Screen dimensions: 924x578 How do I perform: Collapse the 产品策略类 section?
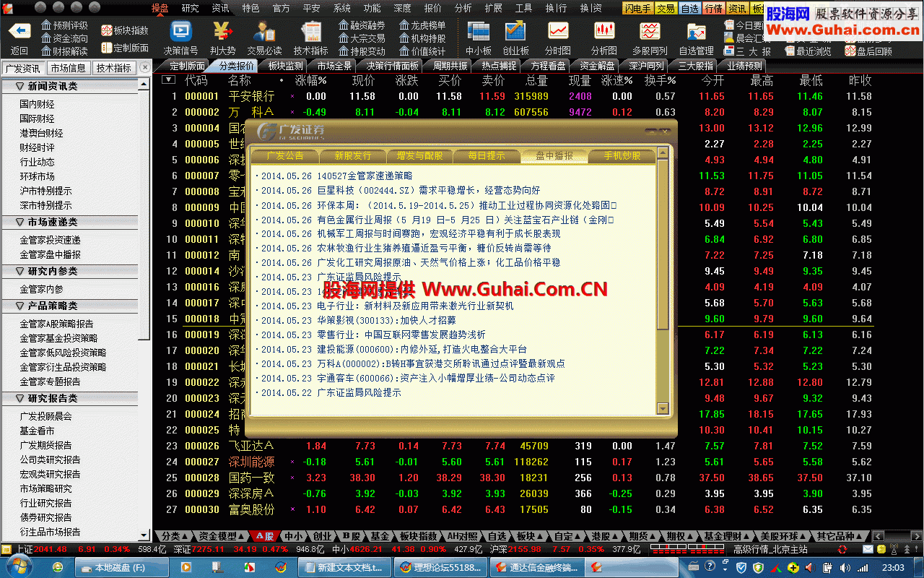[19, 306]
